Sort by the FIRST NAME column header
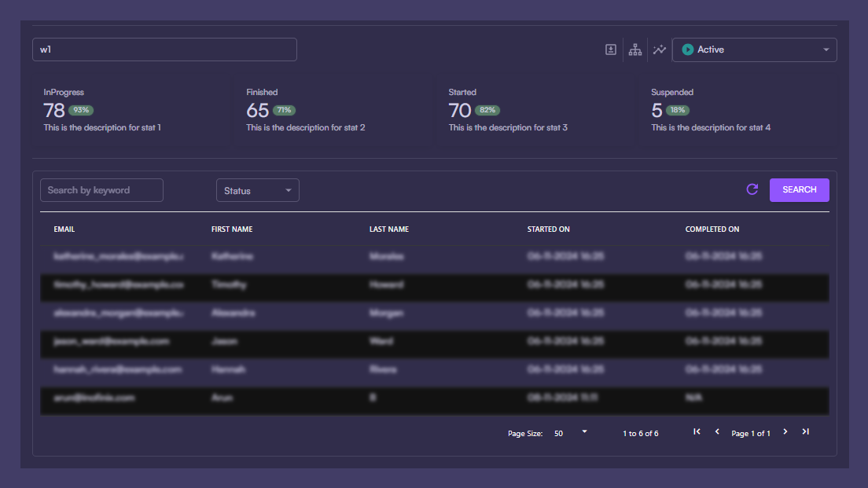 click(x=232, y=229)
